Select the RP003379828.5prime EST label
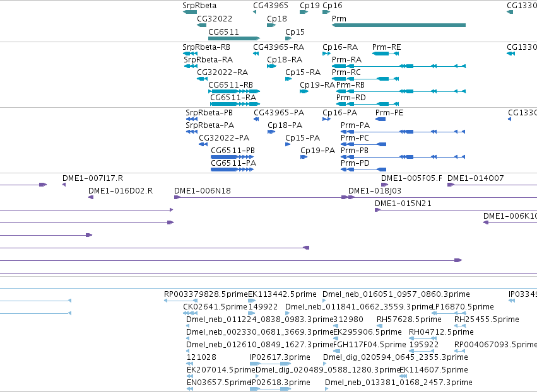The width and height of the screenshot is (537, 392). [x=206, y=294]
